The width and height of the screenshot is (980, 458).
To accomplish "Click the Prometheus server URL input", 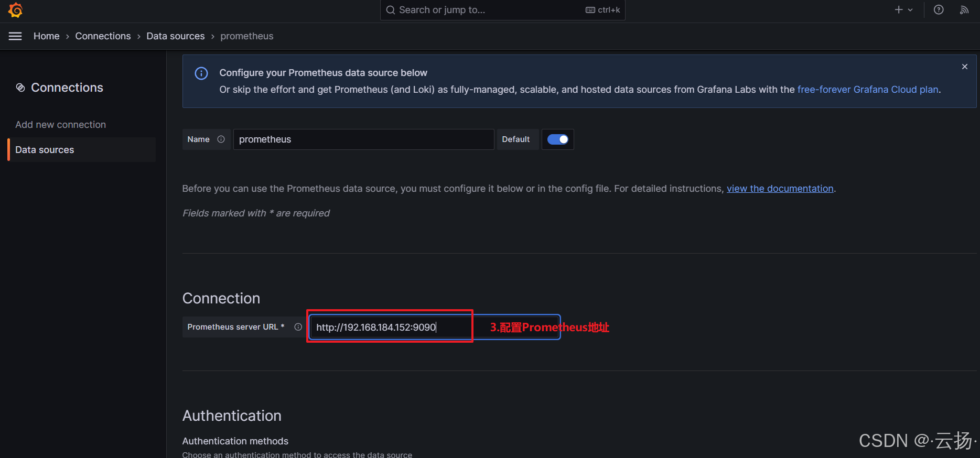I will (435, 327).
